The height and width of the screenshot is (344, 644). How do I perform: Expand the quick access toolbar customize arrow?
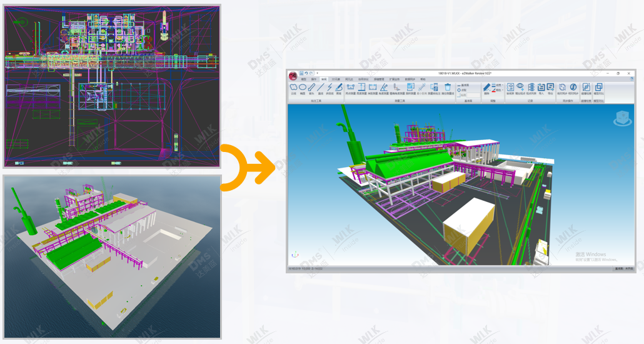pos(317,73)
